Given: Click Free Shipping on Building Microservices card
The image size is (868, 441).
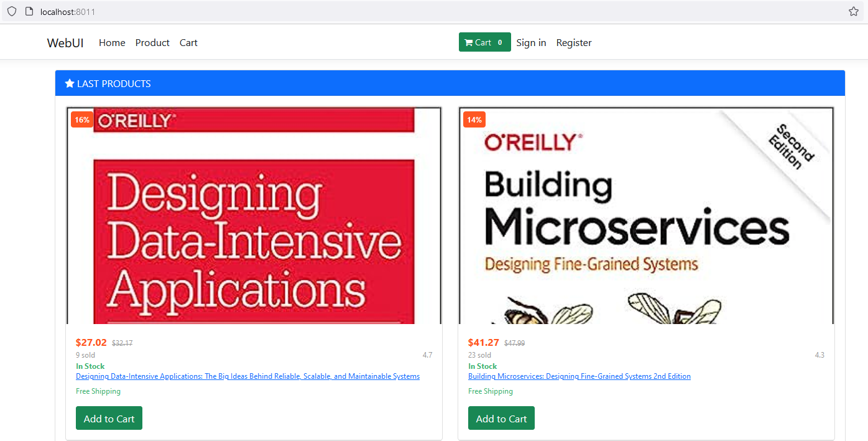Looking at the screenshot, I should click(x=491, y=391).
